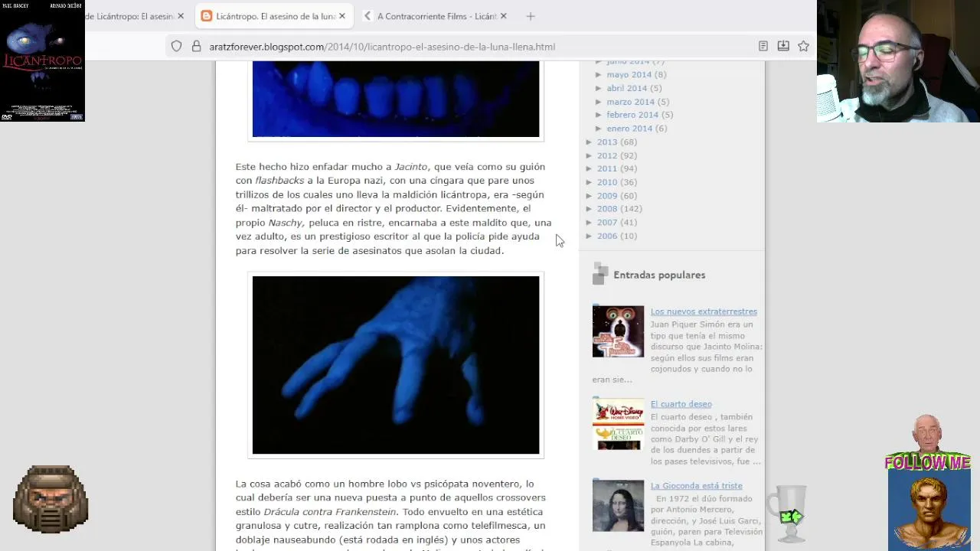Click the blond pixel-art face portrait
Image resolution: width=980 pixels, height=551 pixels.
pyautogui.click(x=929, y=510)
